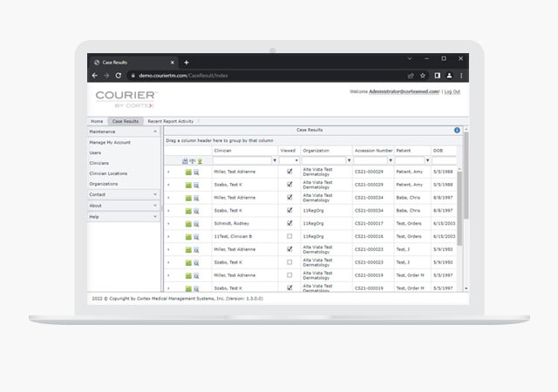Bookmark the page with the star icon
This screenshot has height=392, width=558.
pos(423,76)
